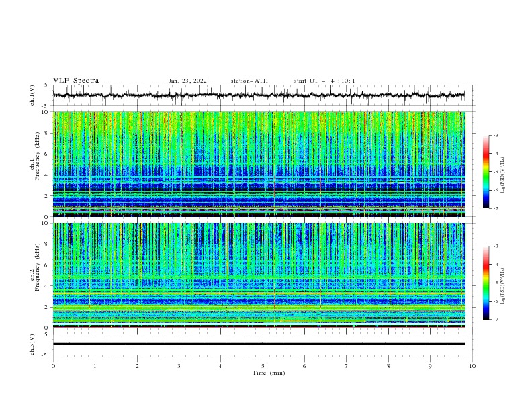Click the time axis tick label "5"

pos(263,366)
